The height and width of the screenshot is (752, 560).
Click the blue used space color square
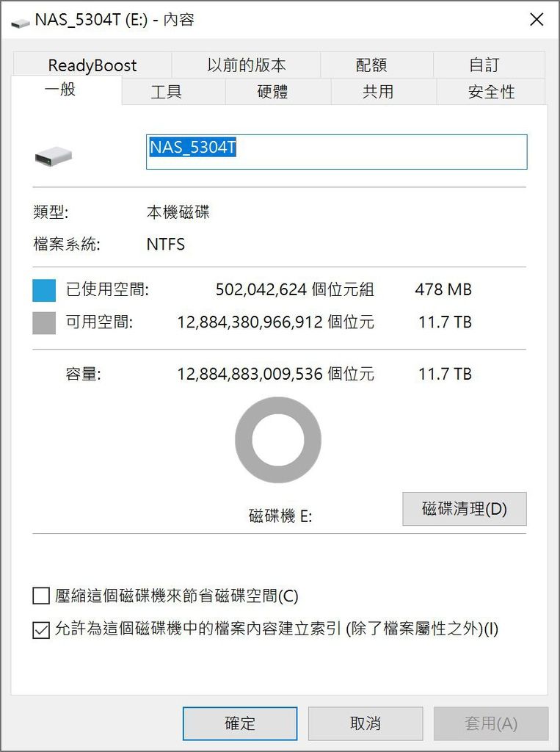pyautogui.click(x=44, y=290)
